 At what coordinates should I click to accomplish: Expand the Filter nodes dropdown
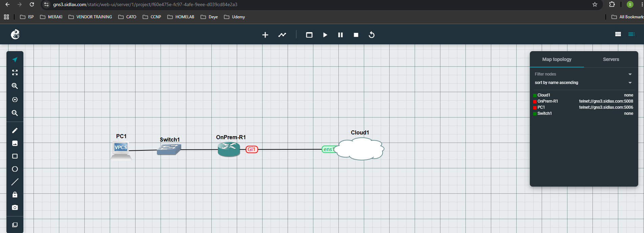583,74
